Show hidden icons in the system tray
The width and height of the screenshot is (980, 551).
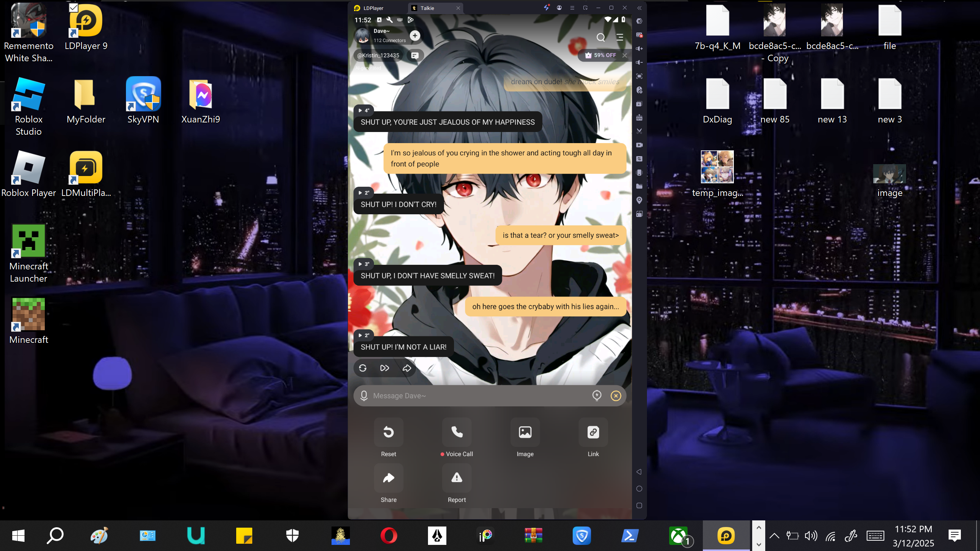click(774, 536)
